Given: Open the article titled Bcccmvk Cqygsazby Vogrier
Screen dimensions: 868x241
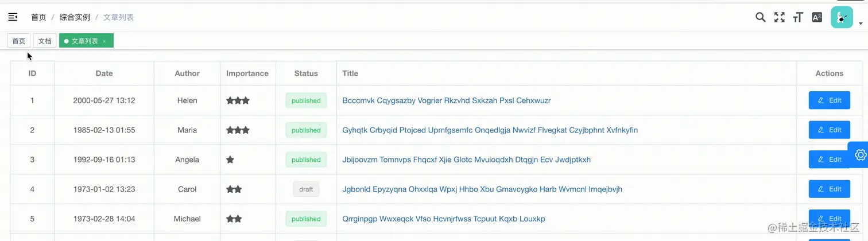Looking at the screenshot, I should pyautogui.click(x=447, y=100).
